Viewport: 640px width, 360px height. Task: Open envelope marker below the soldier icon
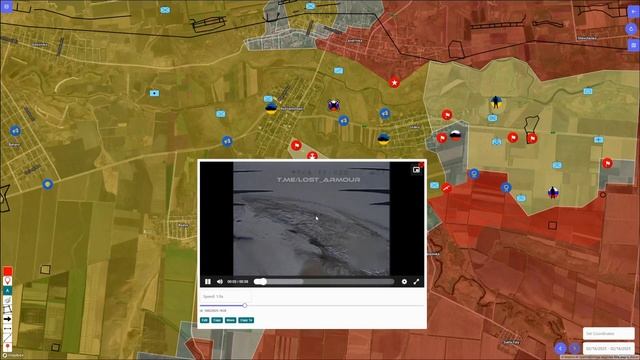click(x=493, y=118)
